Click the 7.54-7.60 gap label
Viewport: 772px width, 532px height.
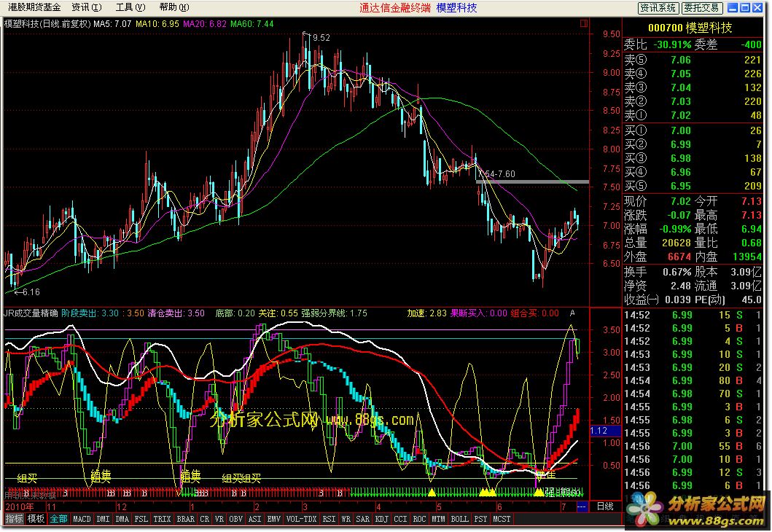[496, 173]
